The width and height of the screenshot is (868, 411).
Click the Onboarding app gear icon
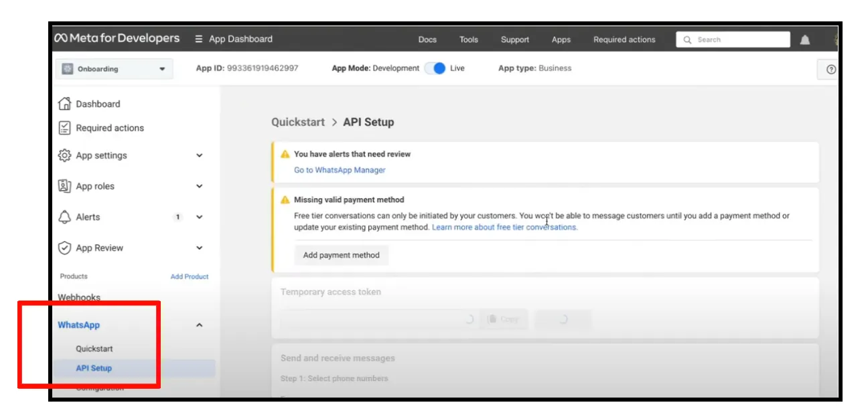[x=68, y=68]
